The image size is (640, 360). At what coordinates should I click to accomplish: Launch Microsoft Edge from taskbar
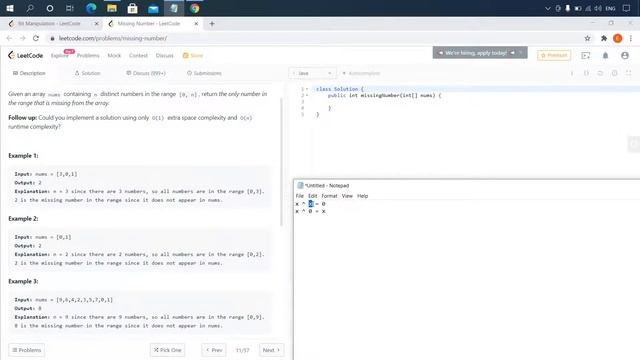(x=91, y=8)
